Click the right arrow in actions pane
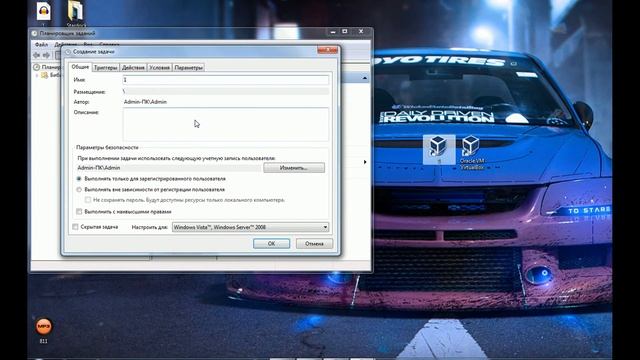 (365, 162)
